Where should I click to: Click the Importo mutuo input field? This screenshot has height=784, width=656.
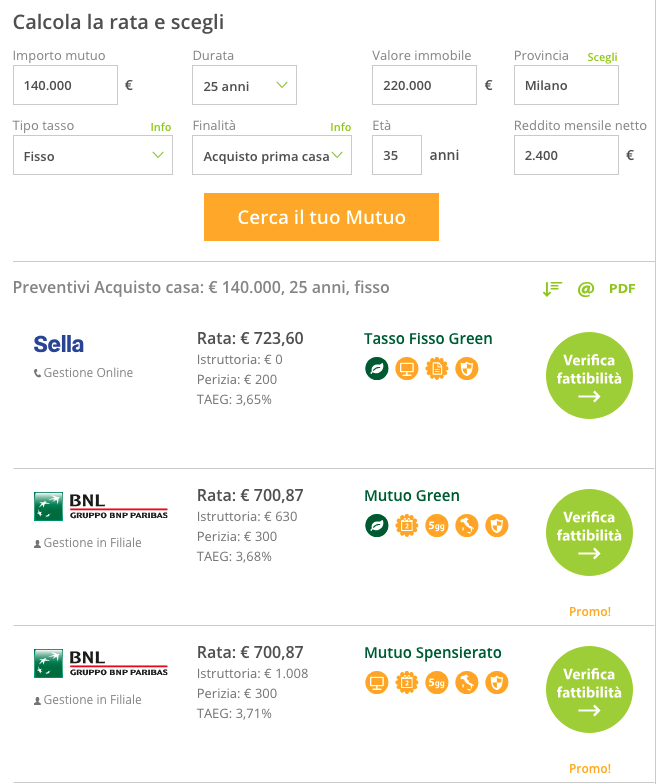click(65, 86)
